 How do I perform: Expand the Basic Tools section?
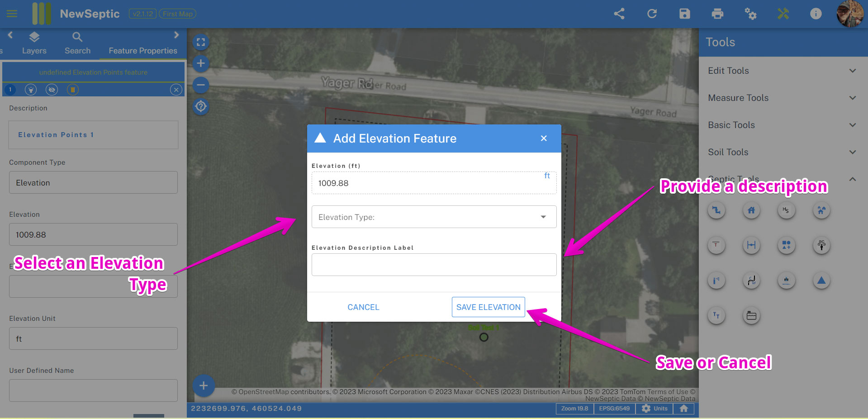tap(783, 125)
